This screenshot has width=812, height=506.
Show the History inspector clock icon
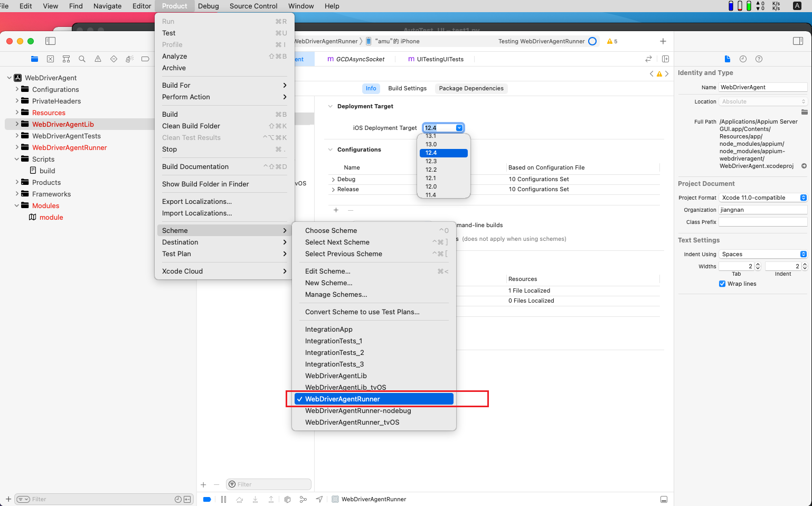click(743, 59)
